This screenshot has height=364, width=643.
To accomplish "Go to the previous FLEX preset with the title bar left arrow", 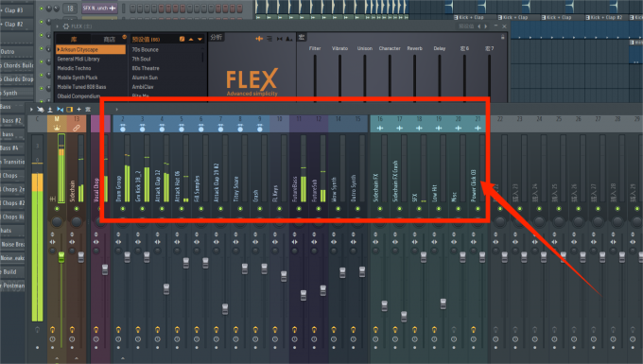I will coord(478,26).
